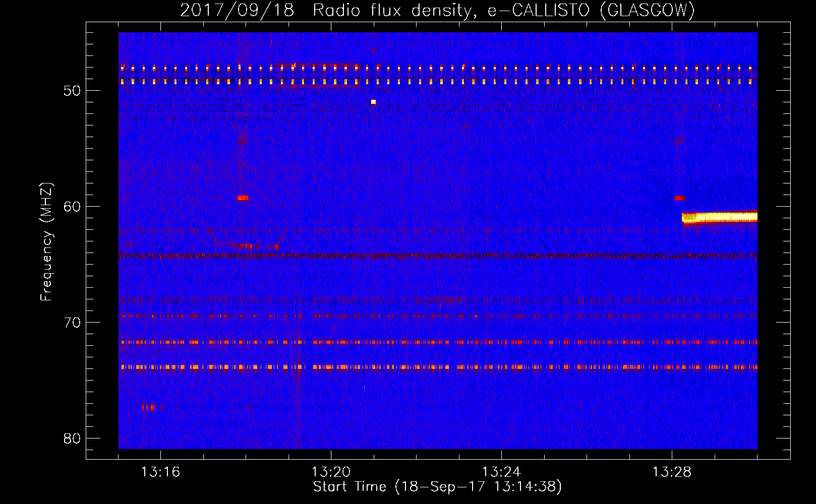The image size is (816, 504).
Task: Click the 13:28 time tick label
Action: click(x=672, y=472)
